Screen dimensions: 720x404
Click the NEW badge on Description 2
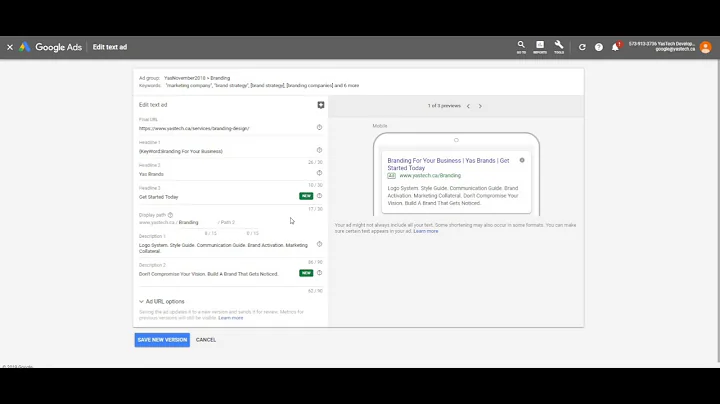[x=306, y=273]
